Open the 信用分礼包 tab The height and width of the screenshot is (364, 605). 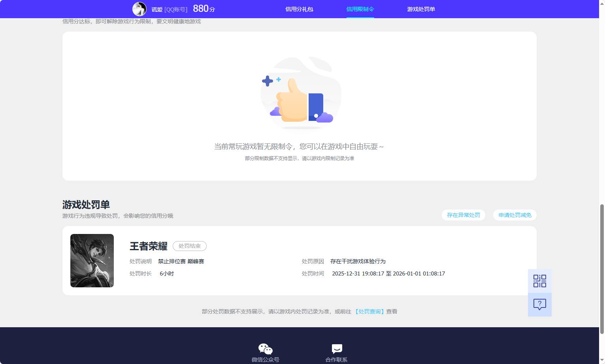pos(299,9)
